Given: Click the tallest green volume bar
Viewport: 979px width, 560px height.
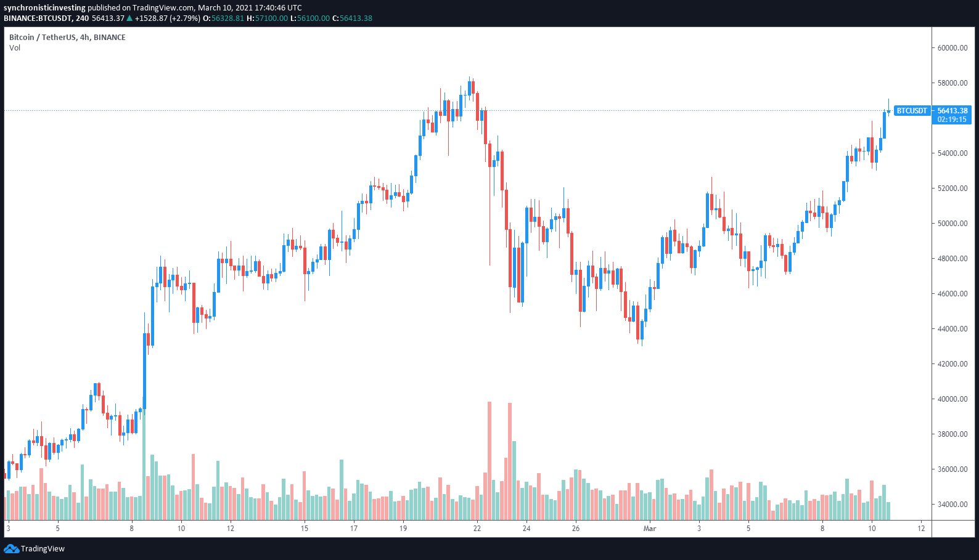Looking at the screenshot, I should point(144,462).
